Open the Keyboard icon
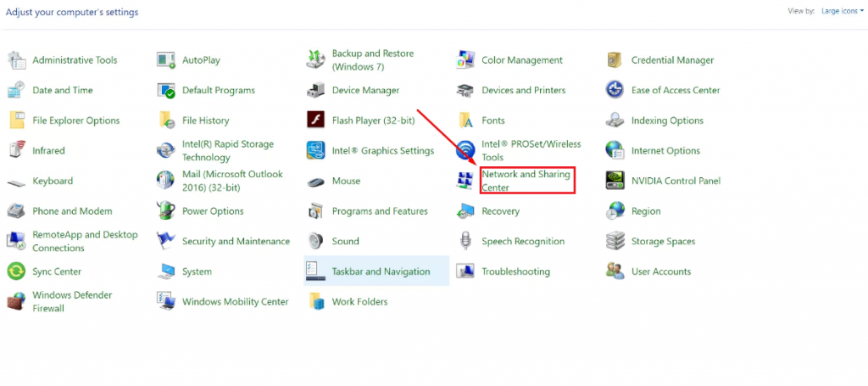 point(17,182)
